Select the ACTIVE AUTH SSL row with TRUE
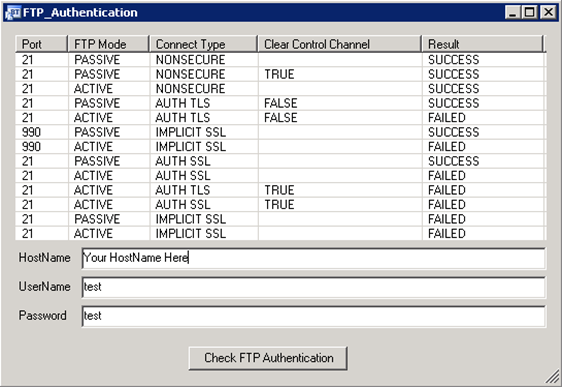 click(x=280, y=205)
